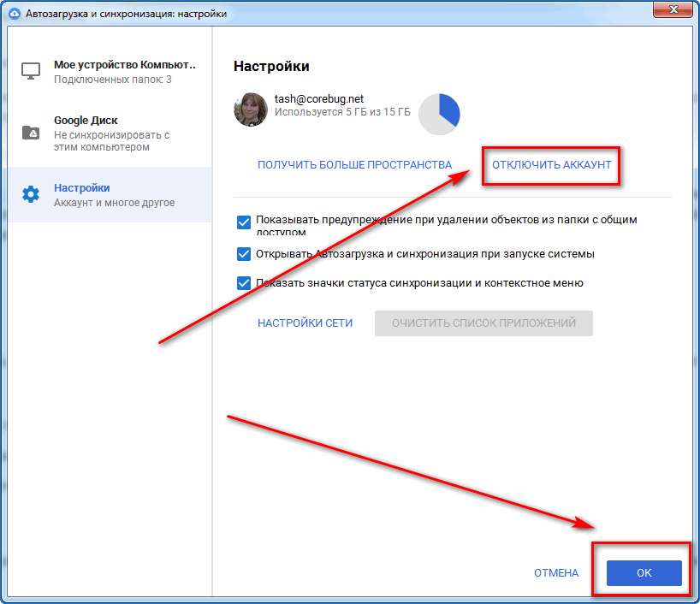Click the account profile photo

click(251, 110)
